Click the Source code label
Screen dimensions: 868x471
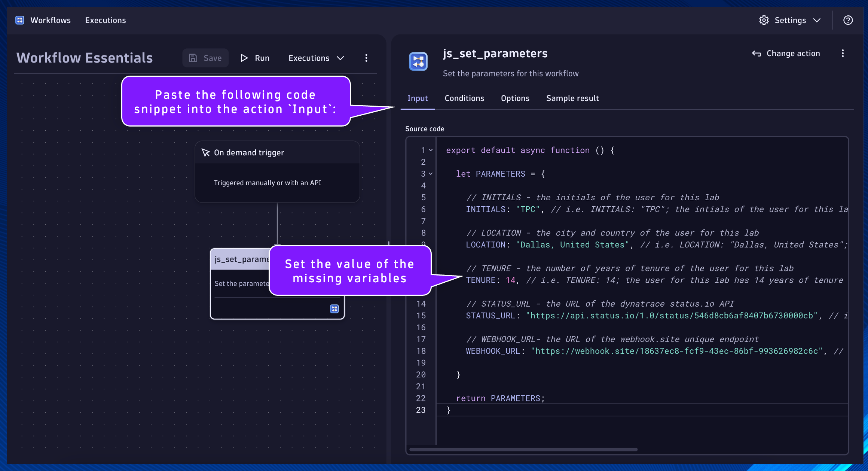tap(425, 129)
